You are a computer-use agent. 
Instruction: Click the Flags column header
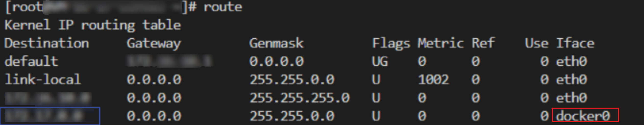point(391,44)
